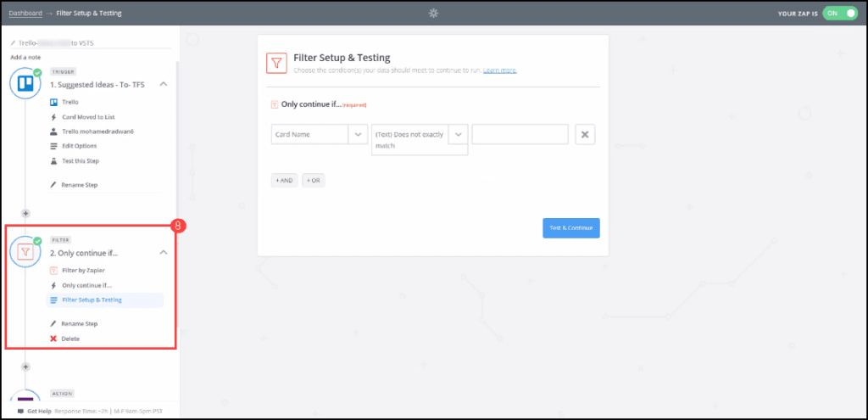Click the empty filter value input field
Screen dimensions: 868x420
coord(520,135)
